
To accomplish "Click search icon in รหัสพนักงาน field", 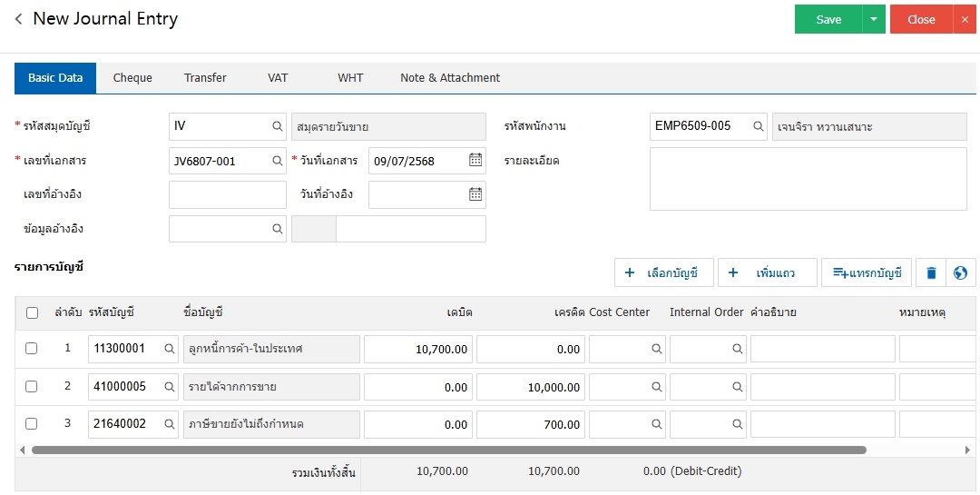I will [x=759, y=126].
